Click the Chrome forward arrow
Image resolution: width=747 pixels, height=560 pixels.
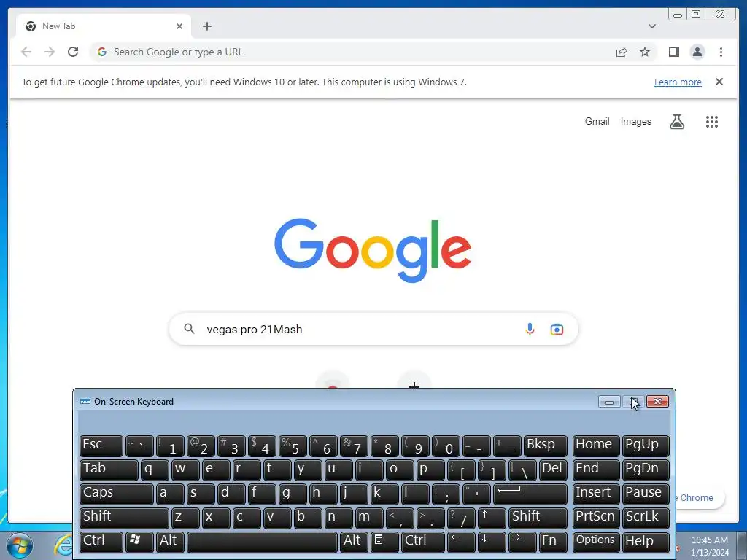point(50,52)
